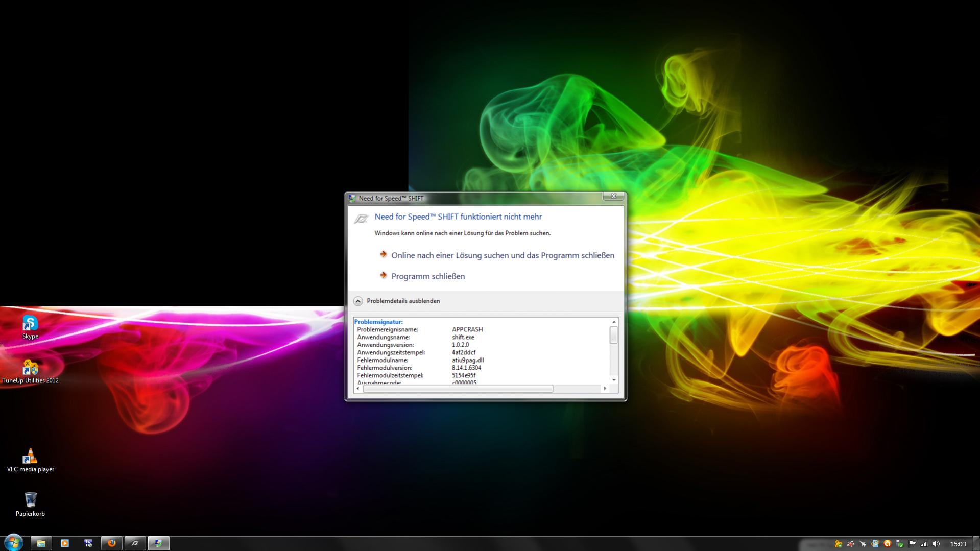Click the Show Desktop button at taskbar end

tap(976, 543)
